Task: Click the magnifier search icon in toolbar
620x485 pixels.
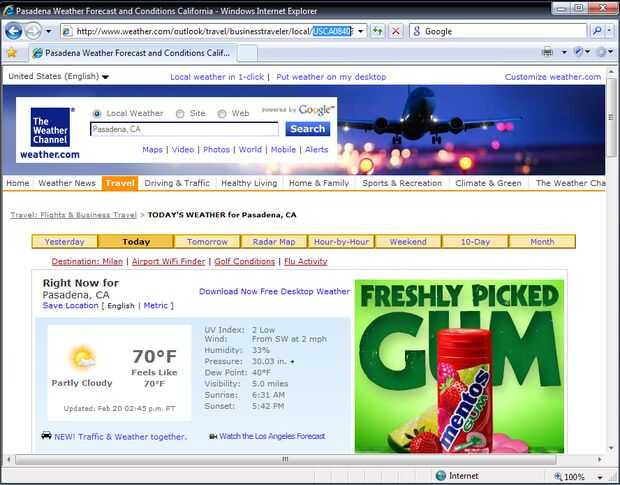Action: click(x=597, y=31)
